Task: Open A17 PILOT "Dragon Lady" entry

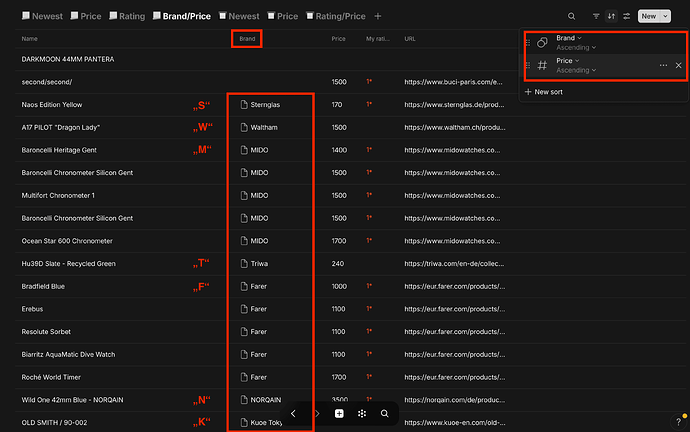Action: 61,128
